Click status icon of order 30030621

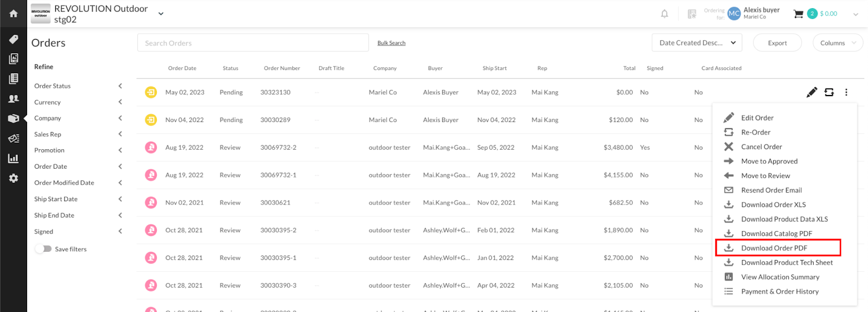click(x=151, y=203)
